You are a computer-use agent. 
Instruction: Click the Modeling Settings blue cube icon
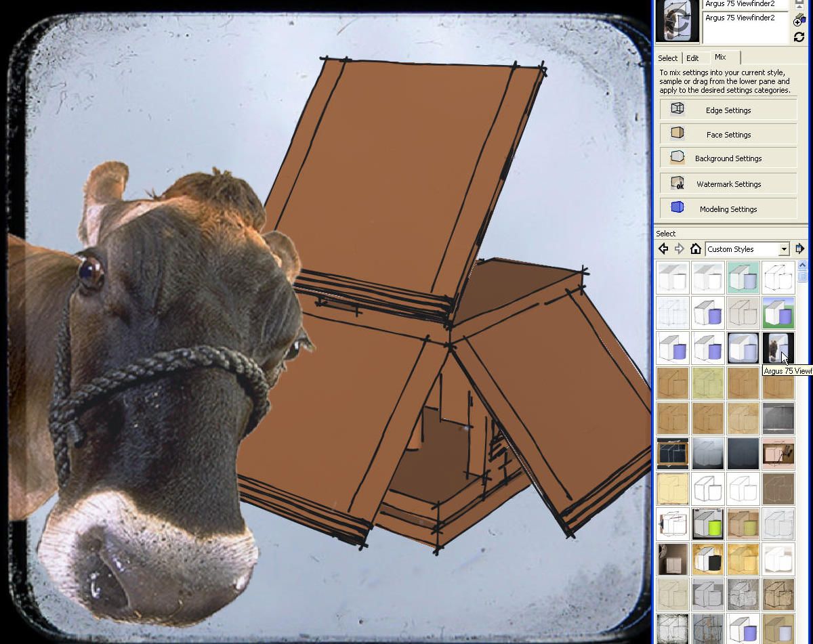(x=677, y=207)
